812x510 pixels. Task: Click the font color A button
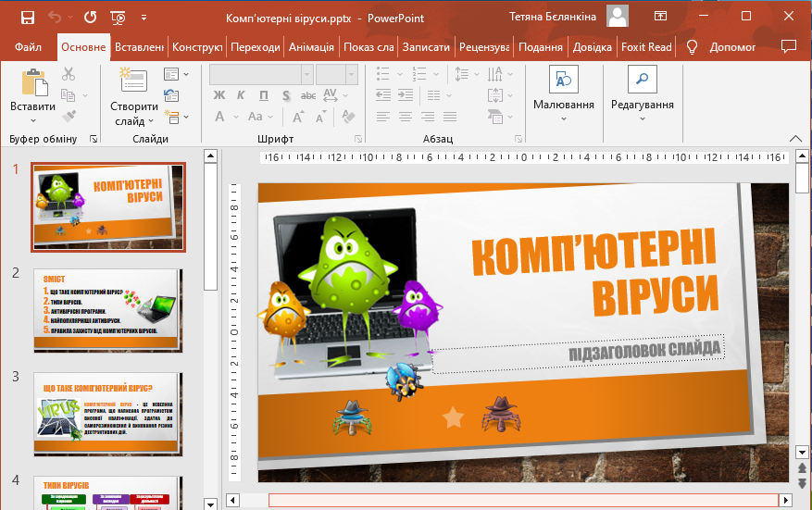click(x=220, y=117)
